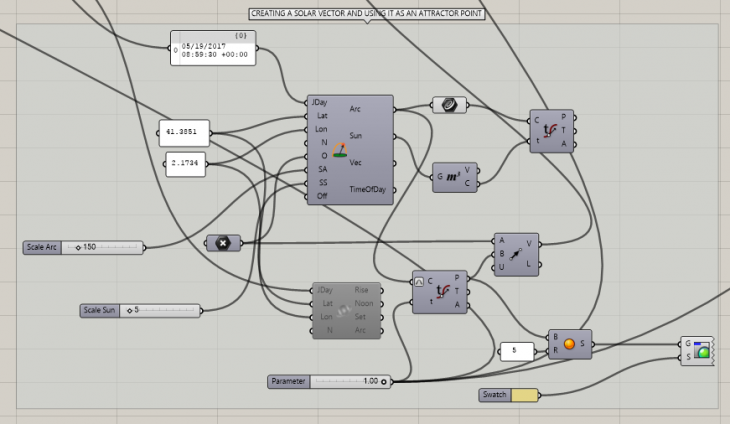Select the panel with value 2.1734
The width and height of the screenshot is (730, 424).
[185, 165]
